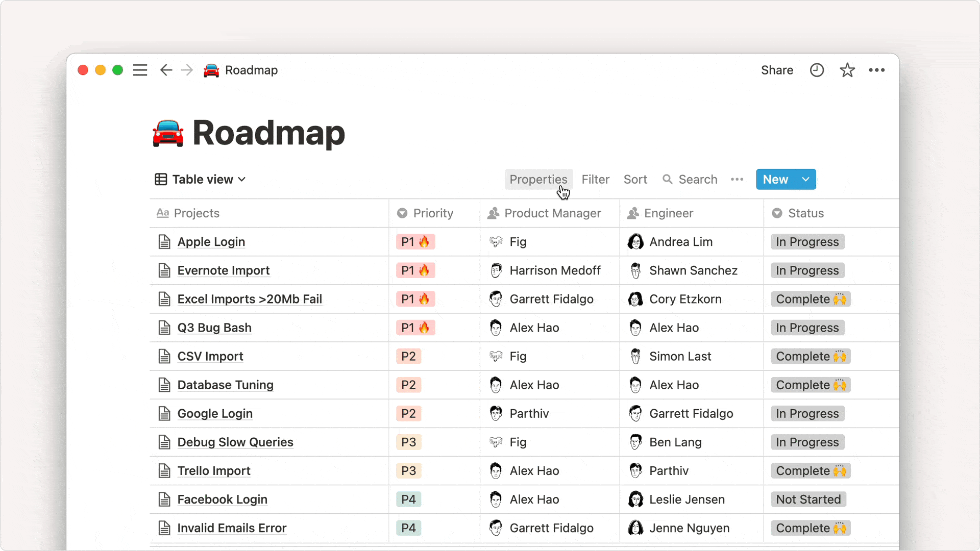Open the Search function
The width and height of the screenshot is (980, 551).
pyautogui.click(x=690, y=179)
